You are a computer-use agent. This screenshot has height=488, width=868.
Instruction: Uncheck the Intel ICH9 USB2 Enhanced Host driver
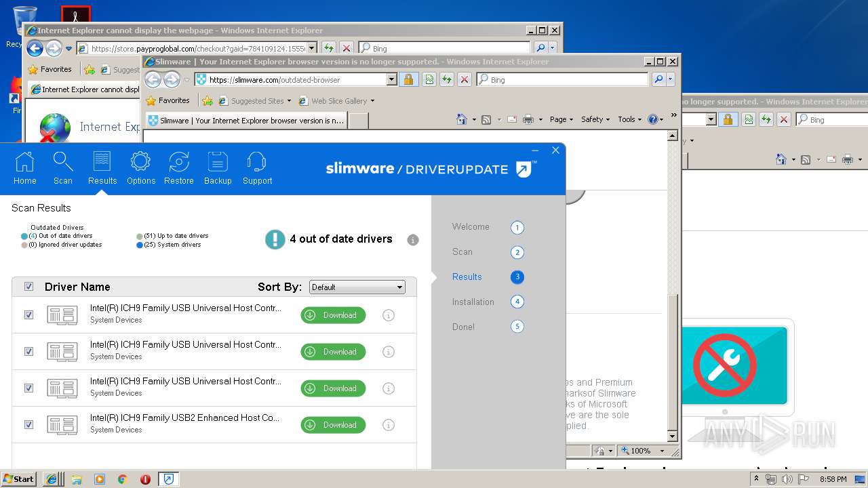(28, 425)
